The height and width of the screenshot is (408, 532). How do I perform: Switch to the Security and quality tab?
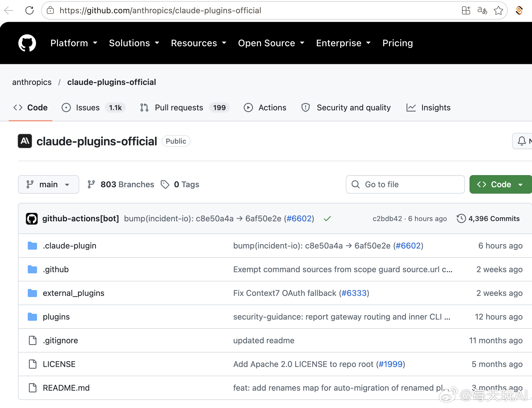[x=346, y=107]
